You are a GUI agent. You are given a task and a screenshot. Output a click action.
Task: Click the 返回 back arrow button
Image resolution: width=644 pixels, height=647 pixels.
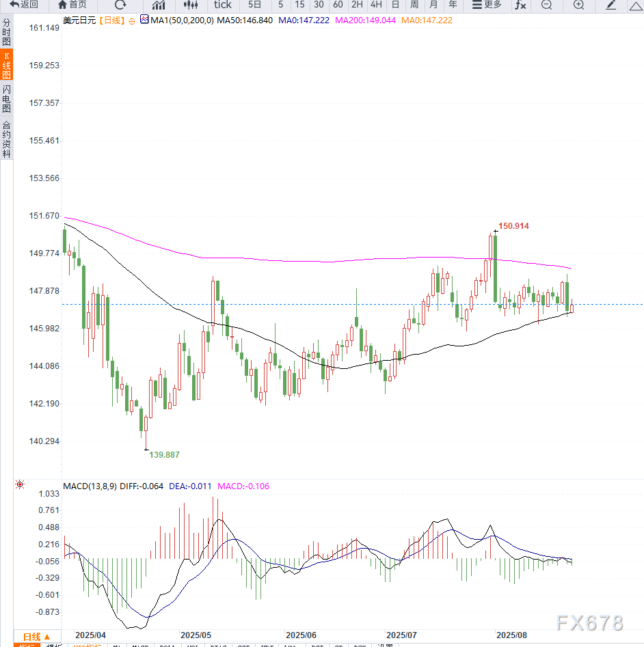pyautogui.click(x=23, y=5)
